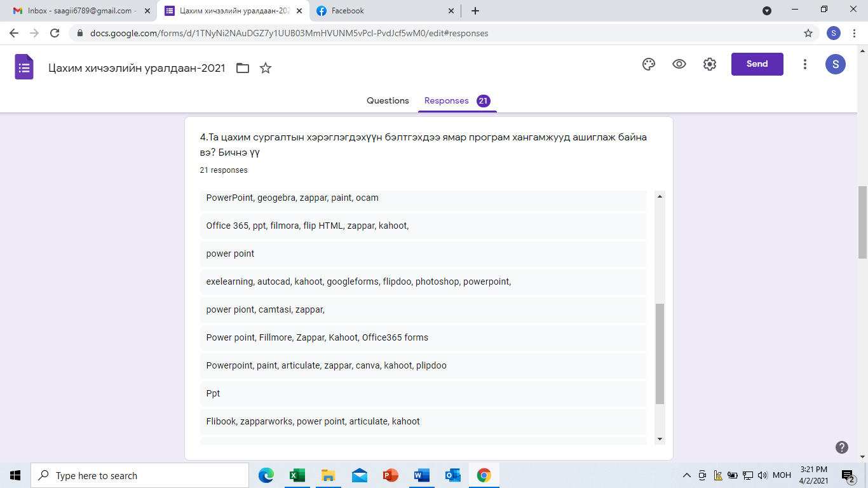
Task: Select response "power piont, camtasi, zappar,"
Action: pos(423,309)
